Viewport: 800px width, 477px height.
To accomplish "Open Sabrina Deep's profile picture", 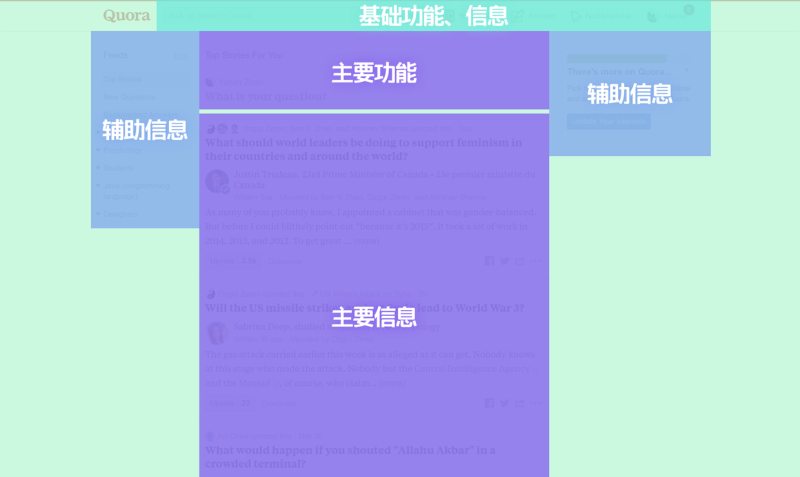I will pyautogui.click(x=216, y=332).
